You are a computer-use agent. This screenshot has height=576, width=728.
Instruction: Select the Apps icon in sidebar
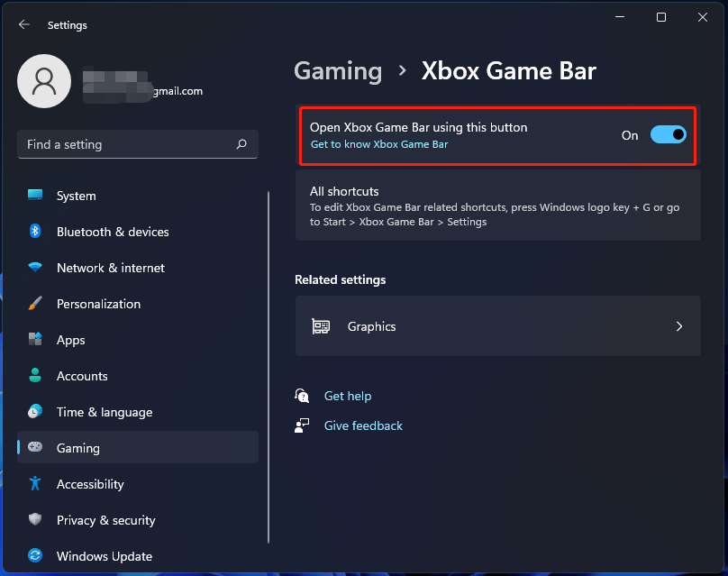coord(36,340)
